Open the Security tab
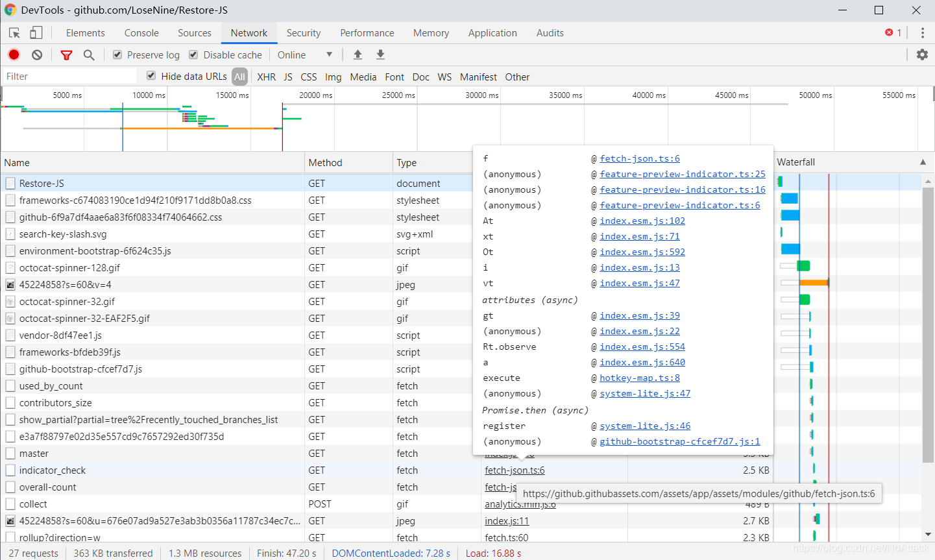 [304, 33]
